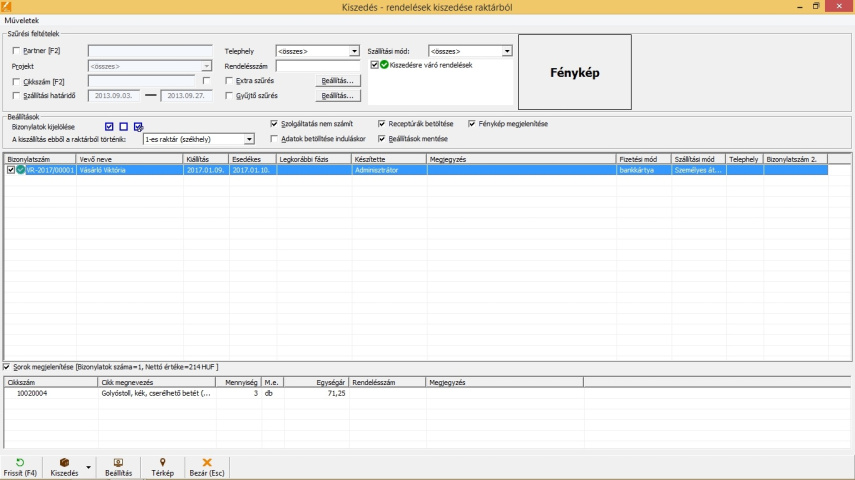This screenshot has height=480, width=855.
Task: Open the Térkép map pin icon
Action: 162,463
